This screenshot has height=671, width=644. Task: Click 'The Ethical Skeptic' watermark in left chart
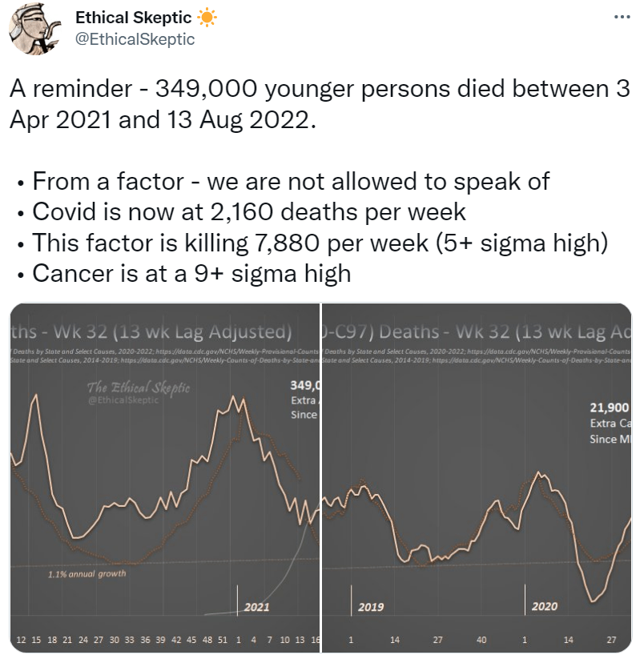(138, 388)
